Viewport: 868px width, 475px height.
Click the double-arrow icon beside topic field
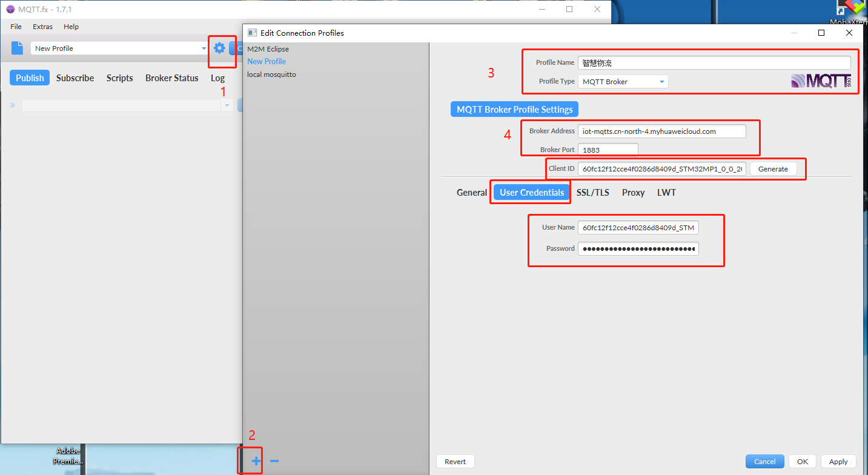13,105
